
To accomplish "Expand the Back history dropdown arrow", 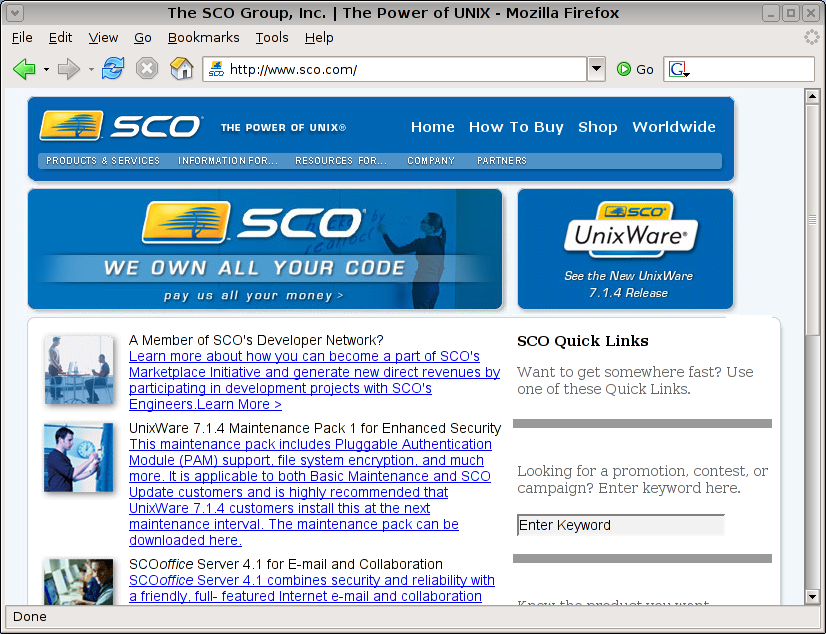I will click(46, 70).
